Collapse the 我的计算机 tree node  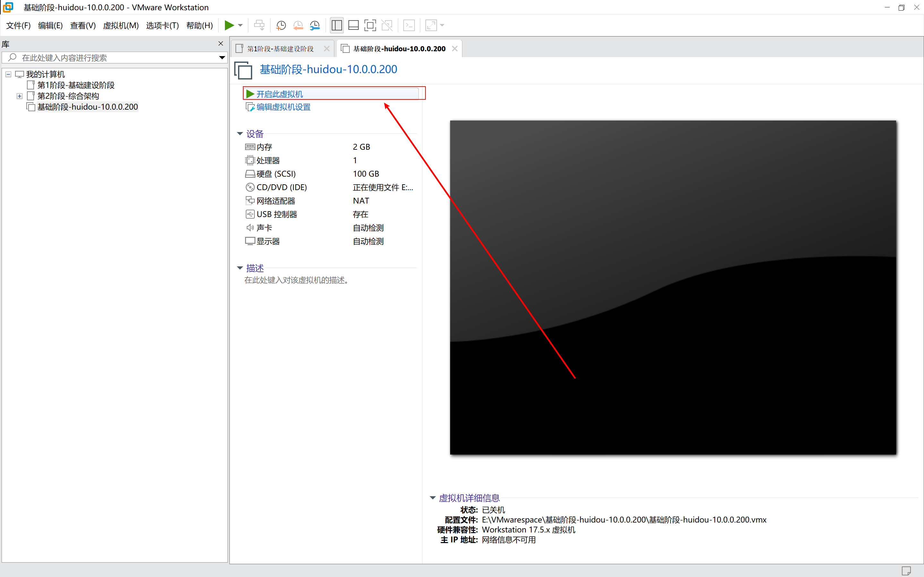[x=8, y=74]
